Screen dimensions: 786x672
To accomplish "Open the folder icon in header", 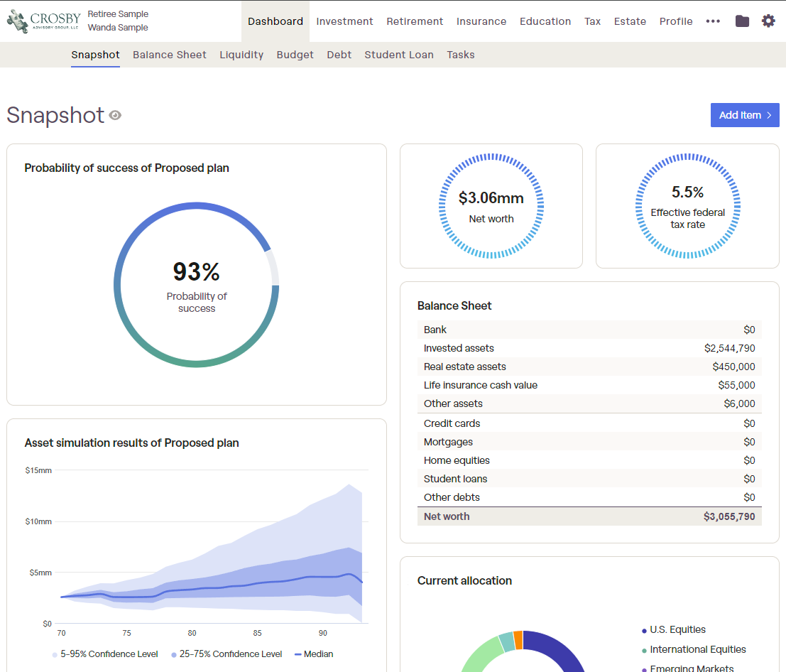I will click(742, 21).
